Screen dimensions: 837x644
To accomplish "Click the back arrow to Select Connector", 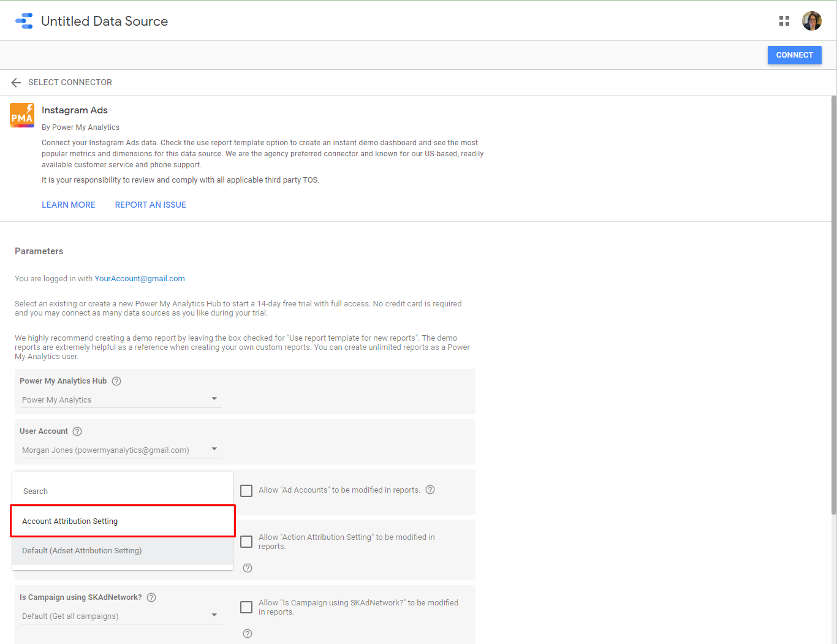I will tap(17, 83).
